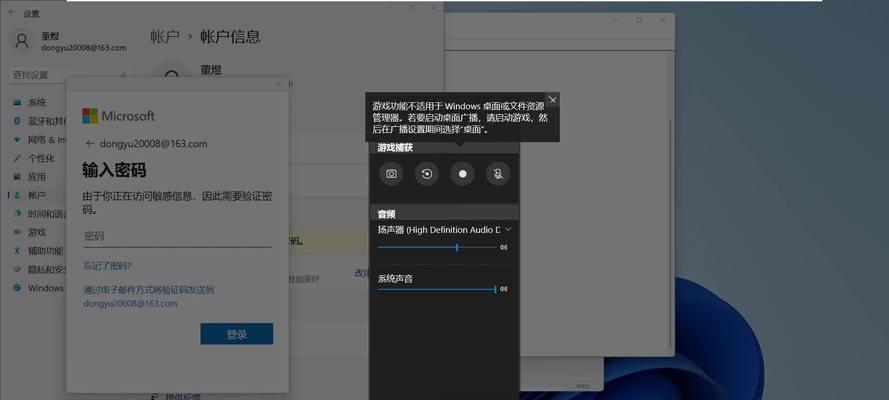Click the 查找设置 search box
Image resolution: width=889 pixels, height=400 pixels.
click(x=69, y=75)
